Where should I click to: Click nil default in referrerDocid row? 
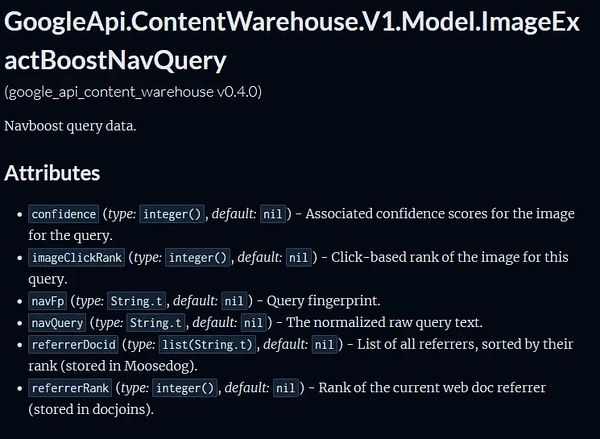pyautogui.click(x=324, y=344)
